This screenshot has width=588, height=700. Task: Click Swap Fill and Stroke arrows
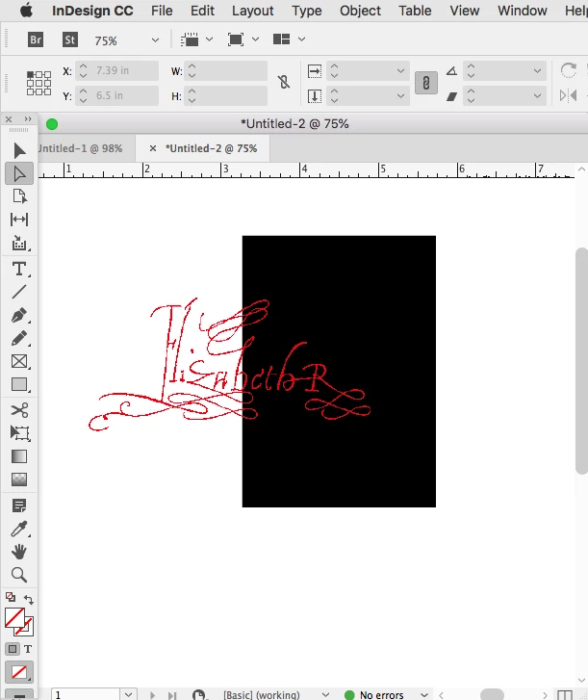tap(29, 599)
